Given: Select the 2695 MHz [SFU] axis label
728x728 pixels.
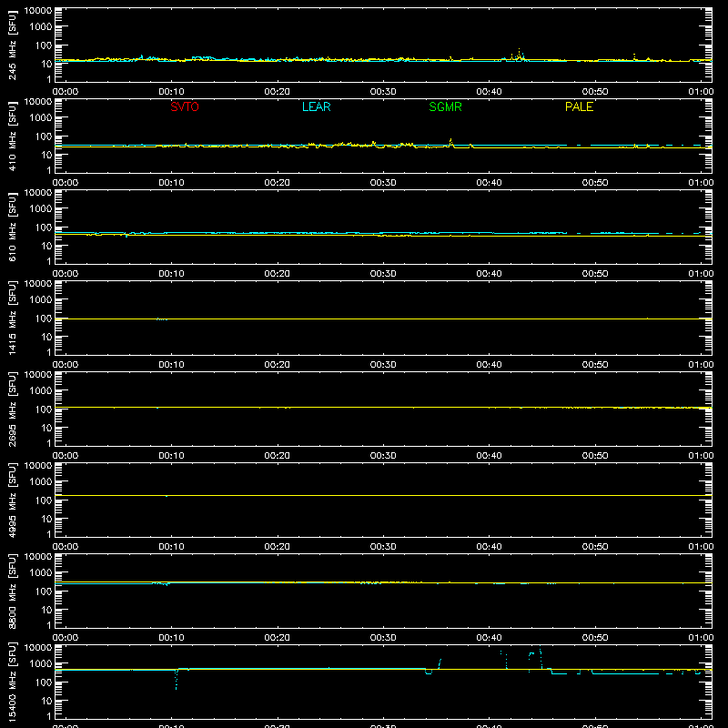Looking at the screenshot, I should point(12,409).
